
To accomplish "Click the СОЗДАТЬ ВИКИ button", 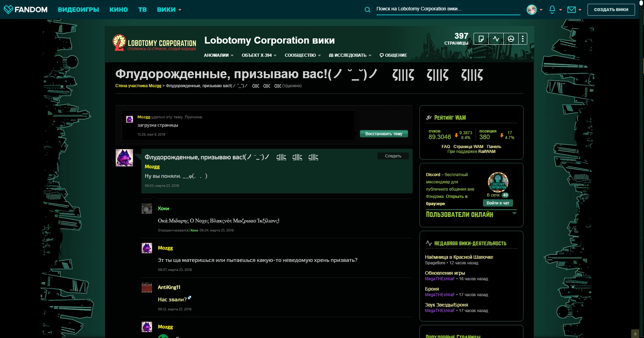I will point(611,10).
